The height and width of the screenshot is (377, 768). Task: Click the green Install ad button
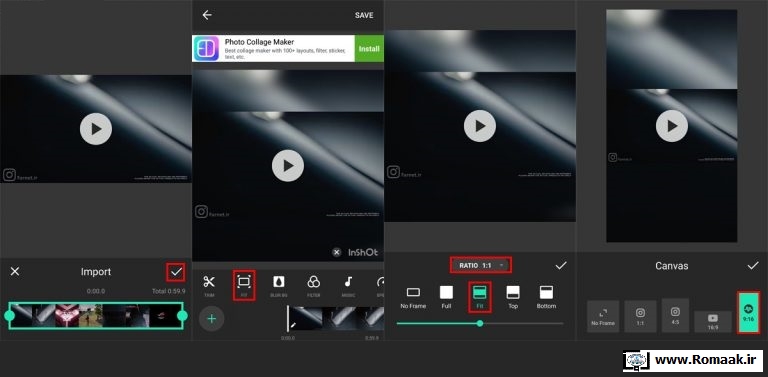369,48
